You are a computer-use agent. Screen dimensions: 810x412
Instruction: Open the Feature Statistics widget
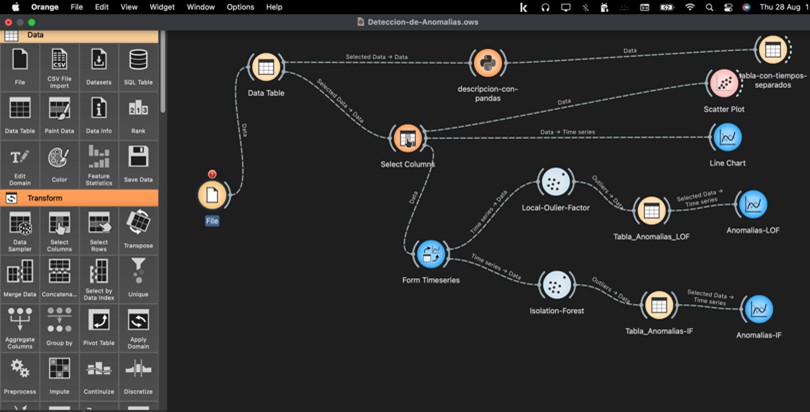99,158
